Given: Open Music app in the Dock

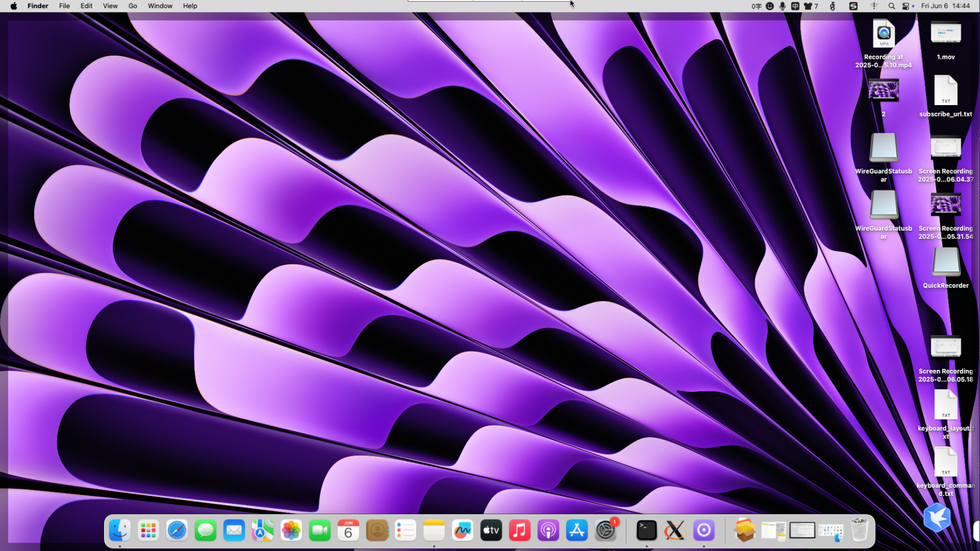Looking at the screenshot, I should click(x=520, y=531).
